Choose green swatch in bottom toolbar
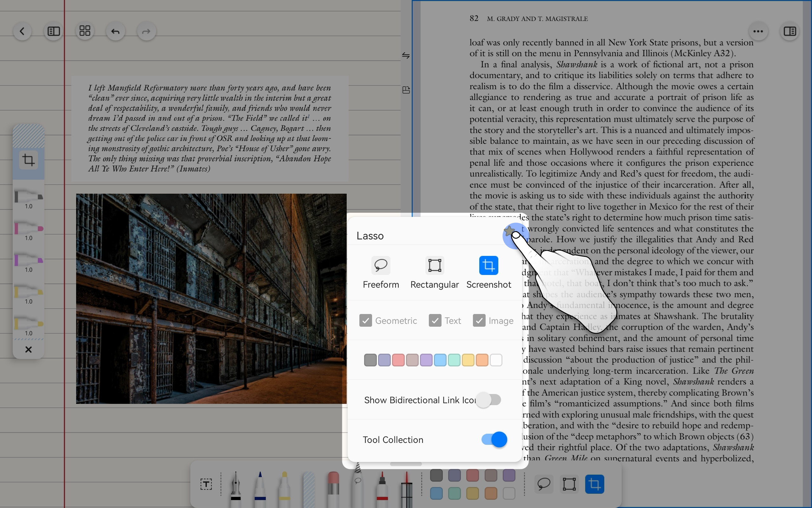Image resolution: width=812 pixels, height=508 pixels. [x=454, y=493]
